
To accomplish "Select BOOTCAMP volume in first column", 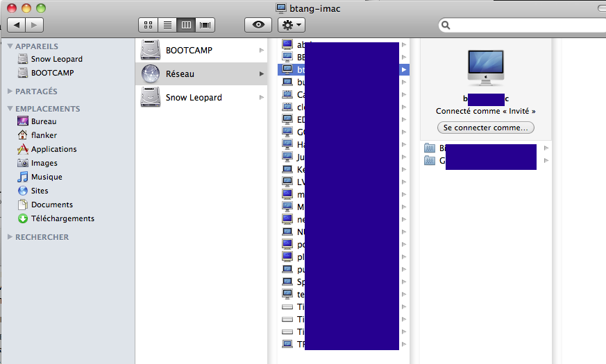I will point(189,50).
